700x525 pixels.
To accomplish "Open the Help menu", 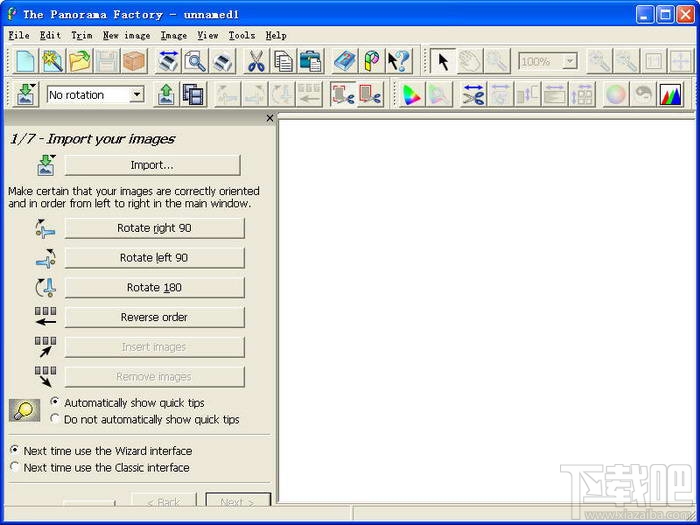I will (x=276, y=35).
